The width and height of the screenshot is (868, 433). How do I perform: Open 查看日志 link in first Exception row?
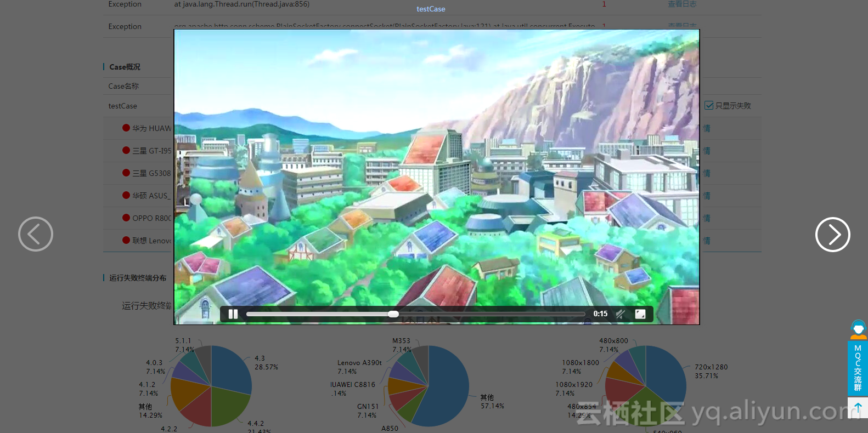pyautogui.click(x=682, y=4)
